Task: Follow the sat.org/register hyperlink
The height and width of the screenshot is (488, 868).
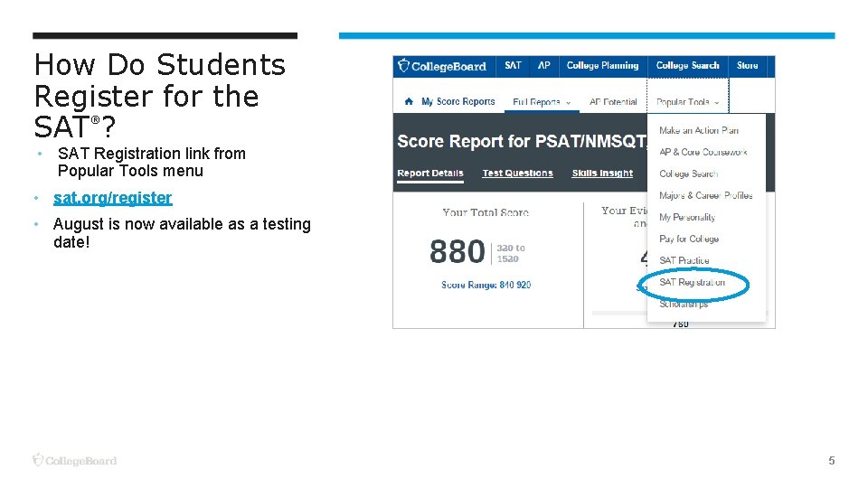Action: 112,198
